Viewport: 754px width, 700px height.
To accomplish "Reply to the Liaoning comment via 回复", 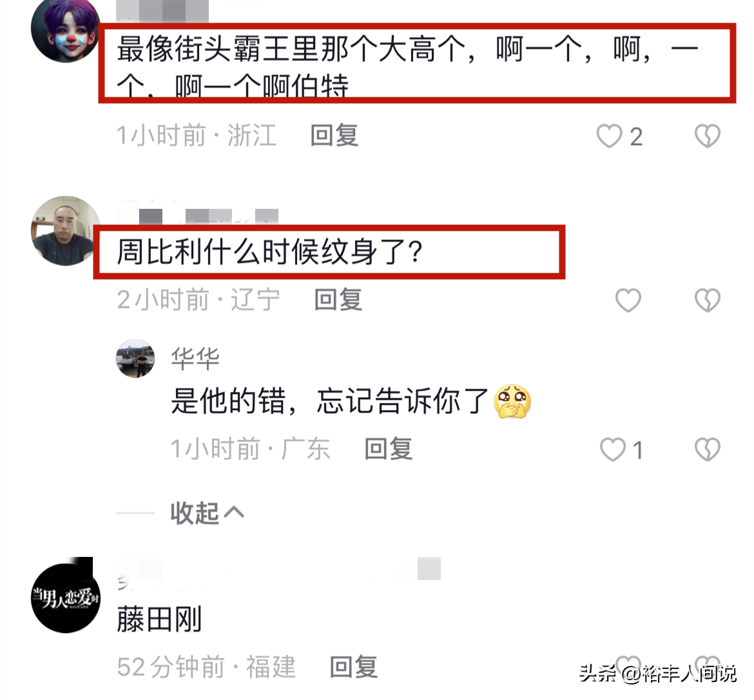I will (338, 300).
